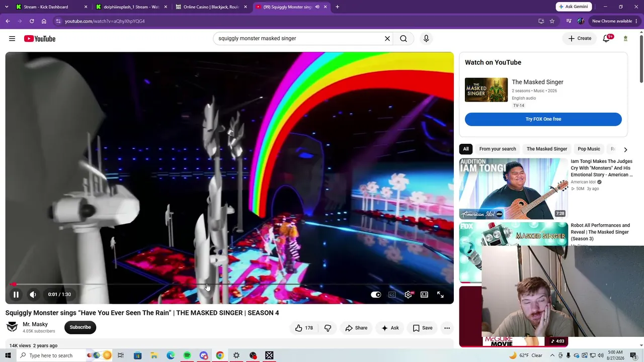Bookmark this page with the star

point(552,21)
